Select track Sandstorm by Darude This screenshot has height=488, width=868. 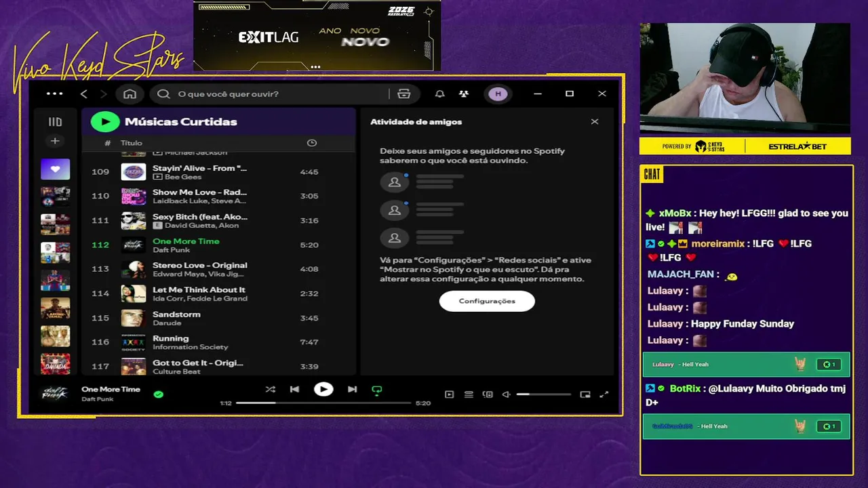click(x=219, y=318)
